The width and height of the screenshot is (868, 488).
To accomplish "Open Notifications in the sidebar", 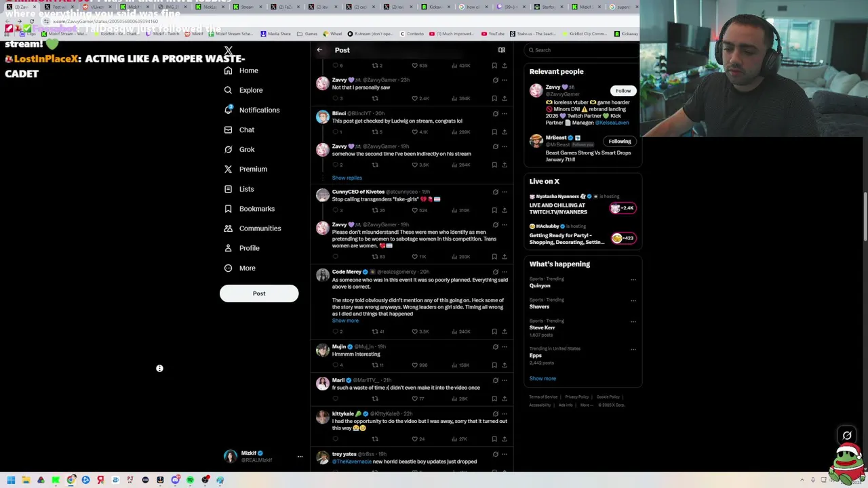I will pos(252,110).
